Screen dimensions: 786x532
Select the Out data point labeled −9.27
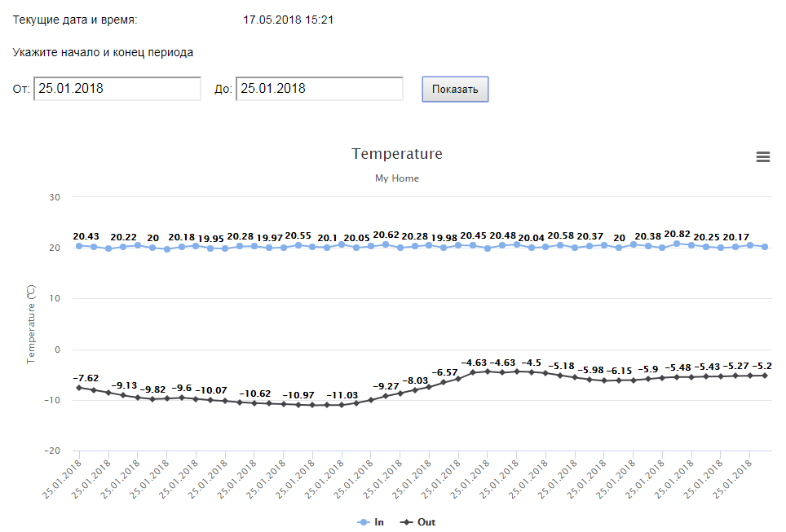[x=386, y=396]
